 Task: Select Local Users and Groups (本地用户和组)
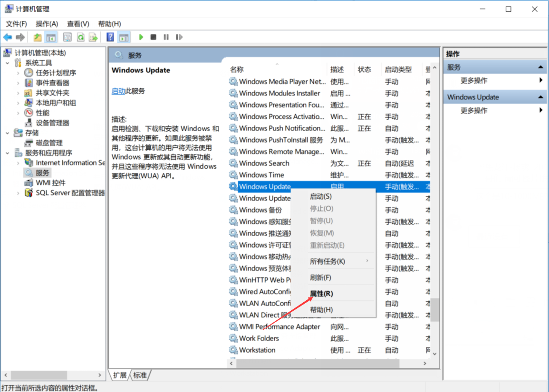56,103
